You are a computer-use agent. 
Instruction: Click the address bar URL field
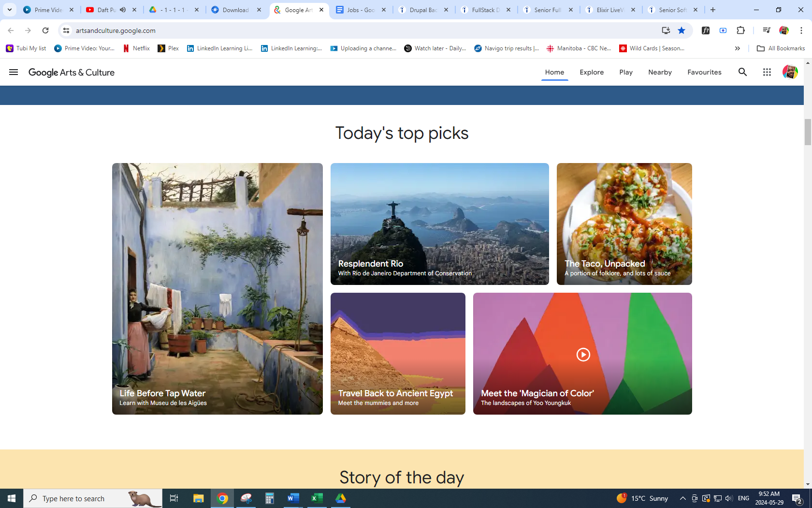[338, 30]
